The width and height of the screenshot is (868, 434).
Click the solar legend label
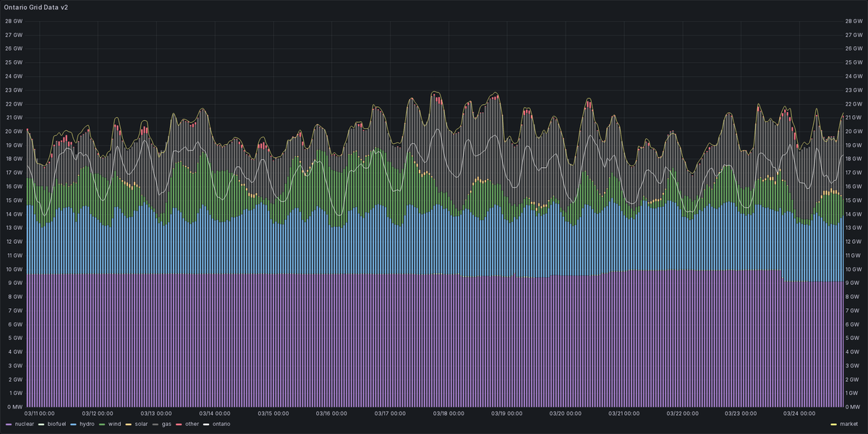pos(141,424)
